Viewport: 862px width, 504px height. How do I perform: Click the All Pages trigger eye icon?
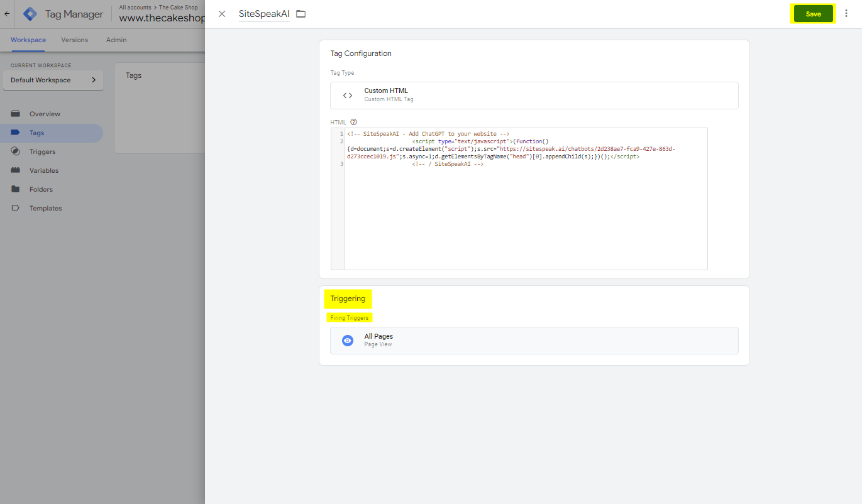tap(348, 340)
